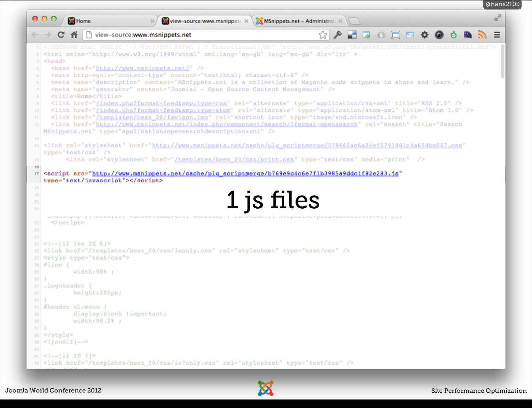
Task: Click the '.logoheader {' CSS line
Action: tap(67, 286)
